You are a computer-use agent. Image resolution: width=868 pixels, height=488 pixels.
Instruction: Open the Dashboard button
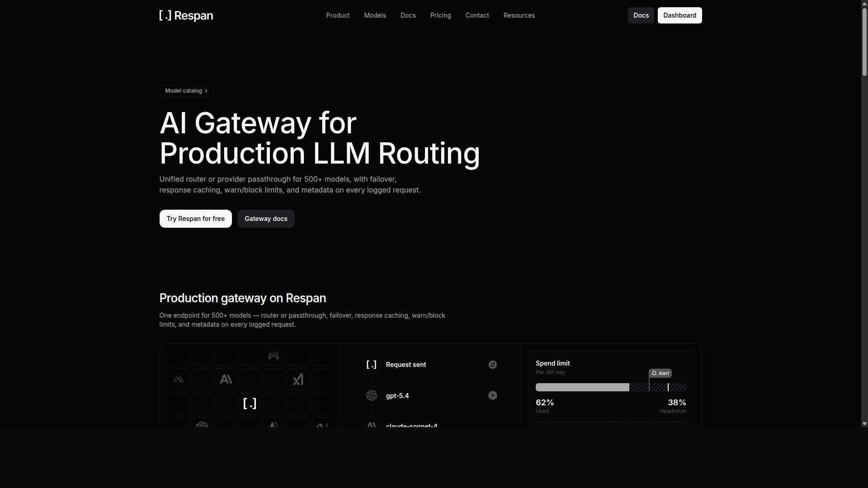679,15
